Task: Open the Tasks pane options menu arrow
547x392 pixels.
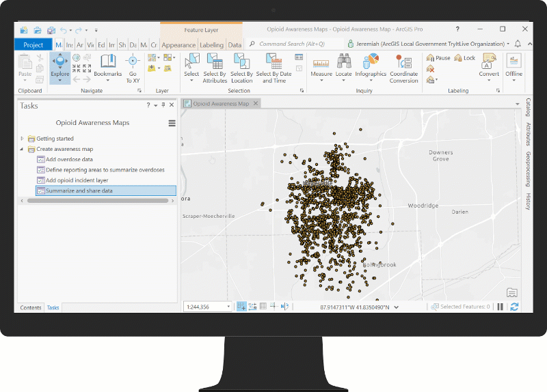Action: (x=156, y=105)
